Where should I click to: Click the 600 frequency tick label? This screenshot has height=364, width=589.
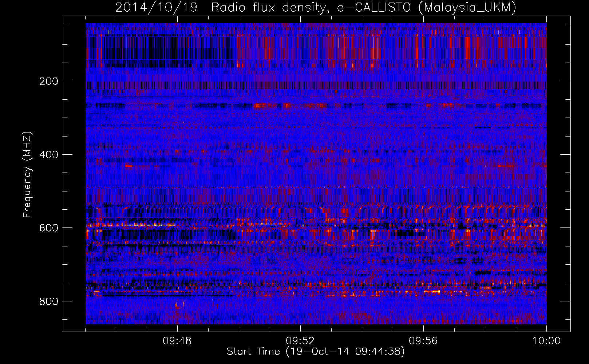49,228
